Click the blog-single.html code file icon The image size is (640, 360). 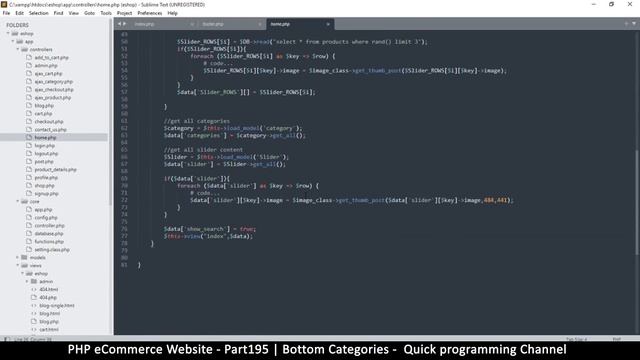(x=34, y=305)
